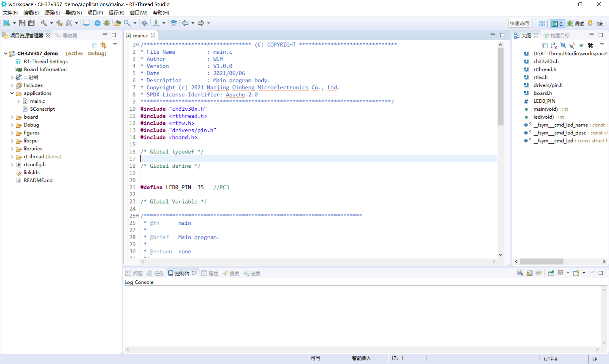
Task: Open RT-Thread Settings in project tree
Action: tap(46, 61)
